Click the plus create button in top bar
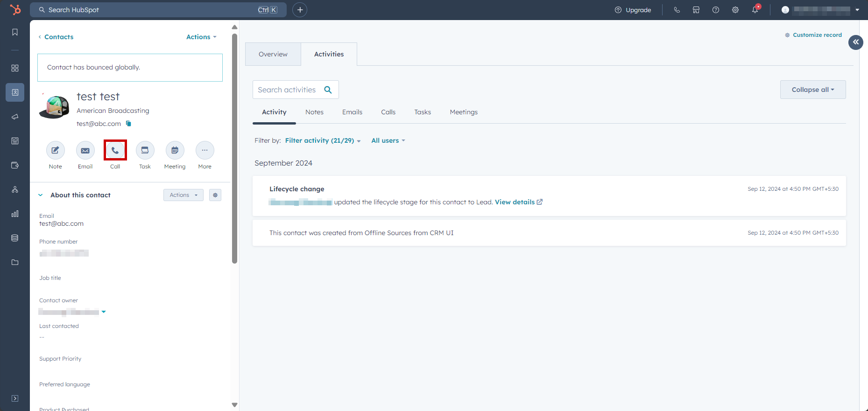The width and height of the screenshot is (868, 411). click(300, 10)
